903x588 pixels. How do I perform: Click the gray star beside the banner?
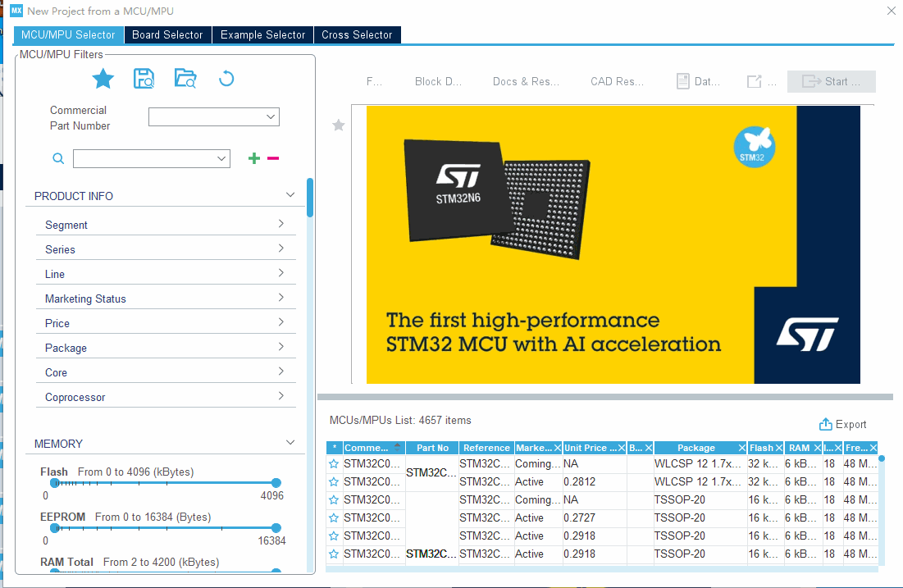(x=339, y=125)
